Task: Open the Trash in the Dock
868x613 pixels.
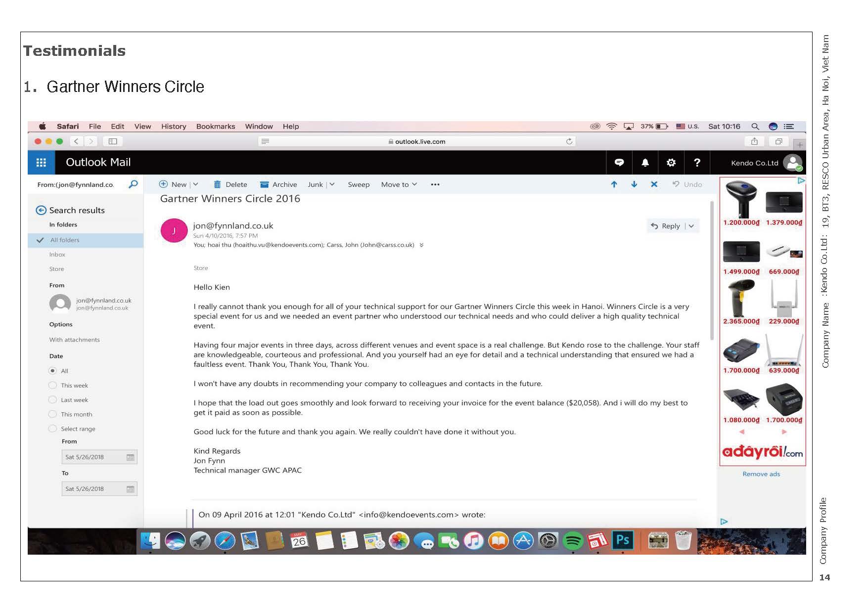Action: [x=683, y=540]
